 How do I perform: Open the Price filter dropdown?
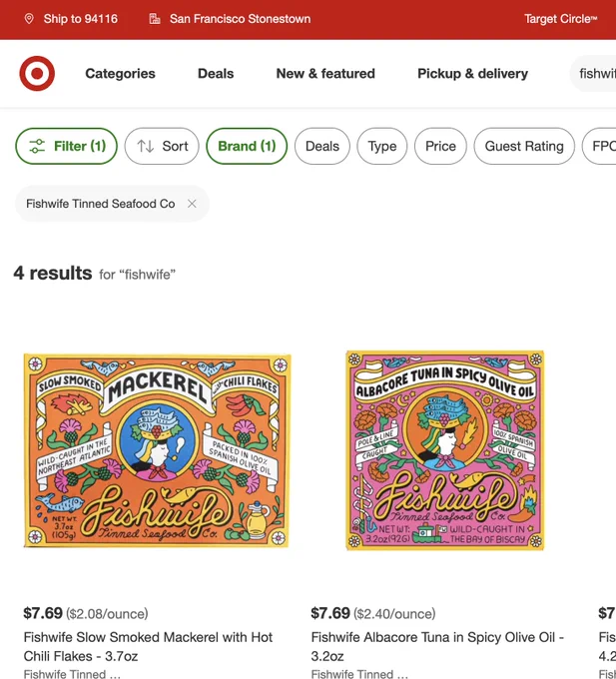coord(440,146)
